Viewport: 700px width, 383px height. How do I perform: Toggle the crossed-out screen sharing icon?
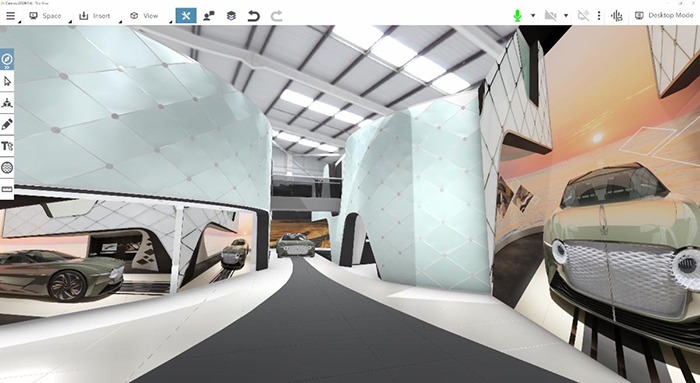point(583,16)
